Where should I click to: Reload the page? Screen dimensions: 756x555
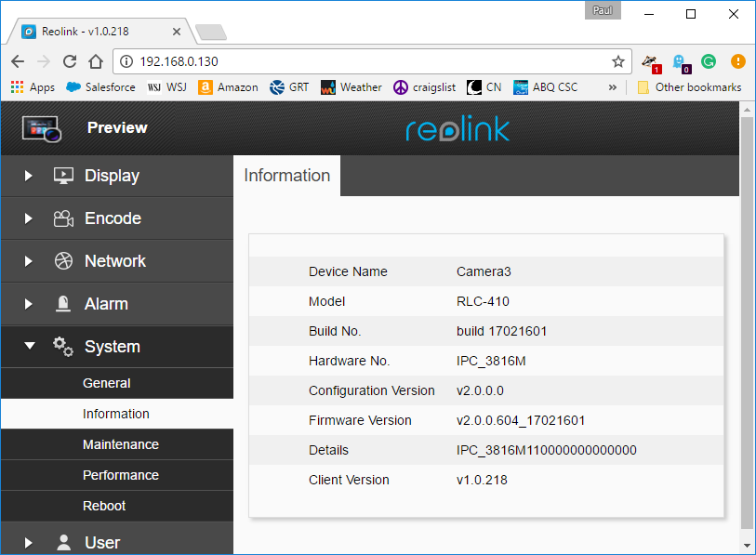(70, 61)
